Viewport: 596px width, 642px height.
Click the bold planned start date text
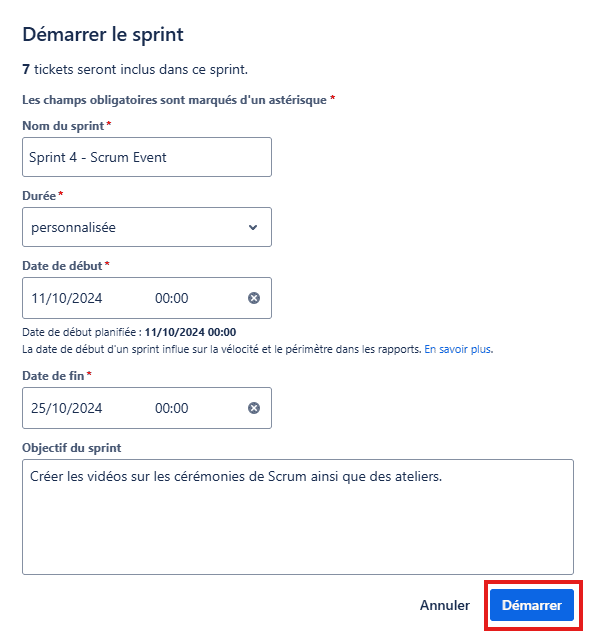190,332
